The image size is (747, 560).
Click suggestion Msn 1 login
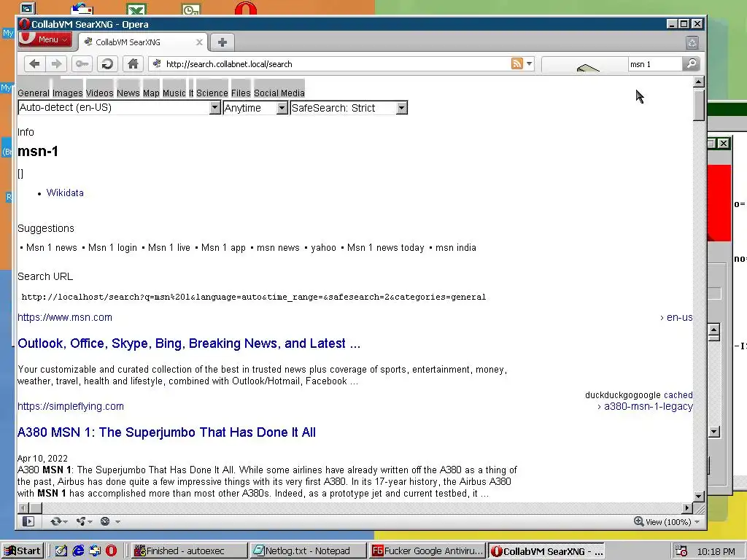point(112,248)
